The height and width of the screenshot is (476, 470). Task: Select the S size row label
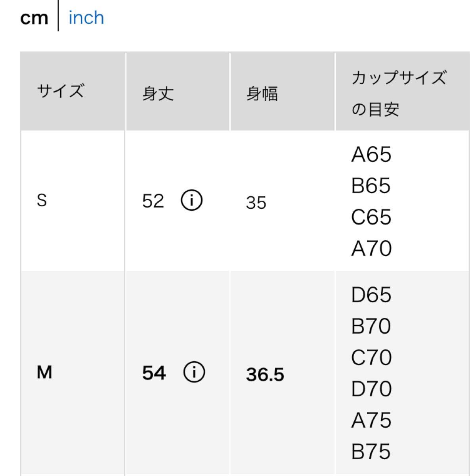click(x=42, y=201)
